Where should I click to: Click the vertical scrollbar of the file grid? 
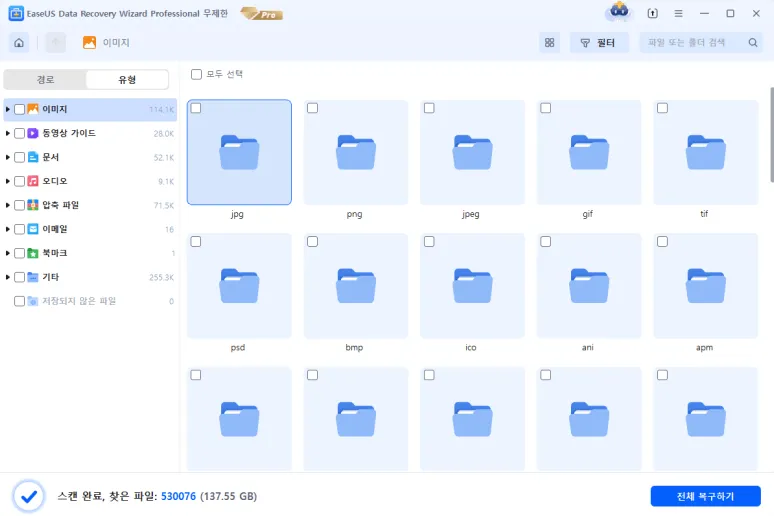[770, 135]
